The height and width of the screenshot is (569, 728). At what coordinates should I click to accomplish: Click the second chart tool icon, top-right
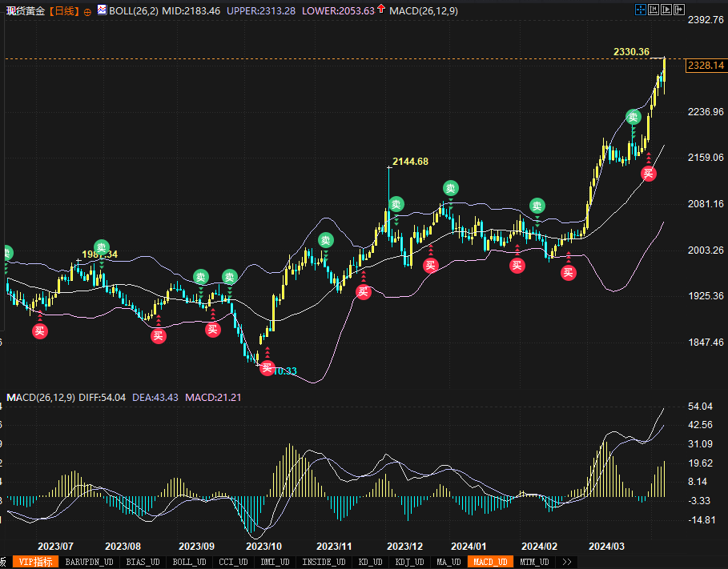pyautogui.click(x=653, y=10)
